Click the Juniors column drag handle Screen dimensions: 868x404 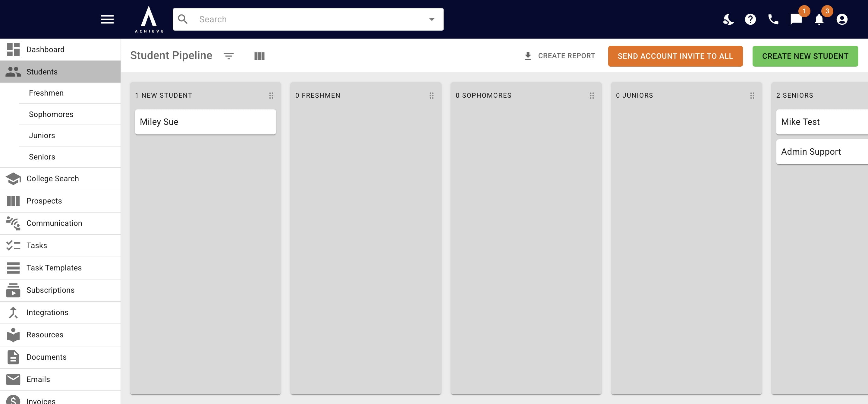752,96
